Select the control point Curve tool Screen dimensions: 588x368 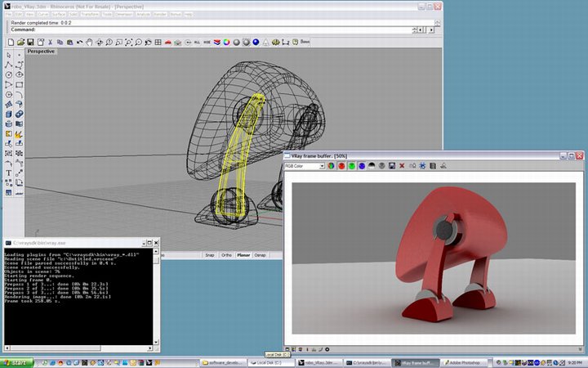pos(19,65)
